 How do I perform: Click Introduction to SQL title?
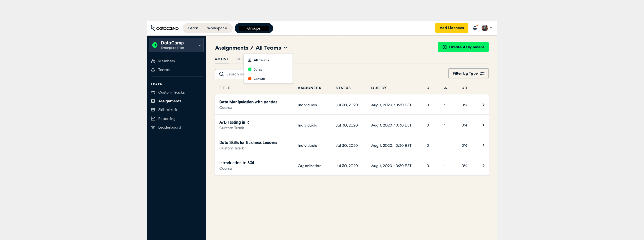(237, 163)
